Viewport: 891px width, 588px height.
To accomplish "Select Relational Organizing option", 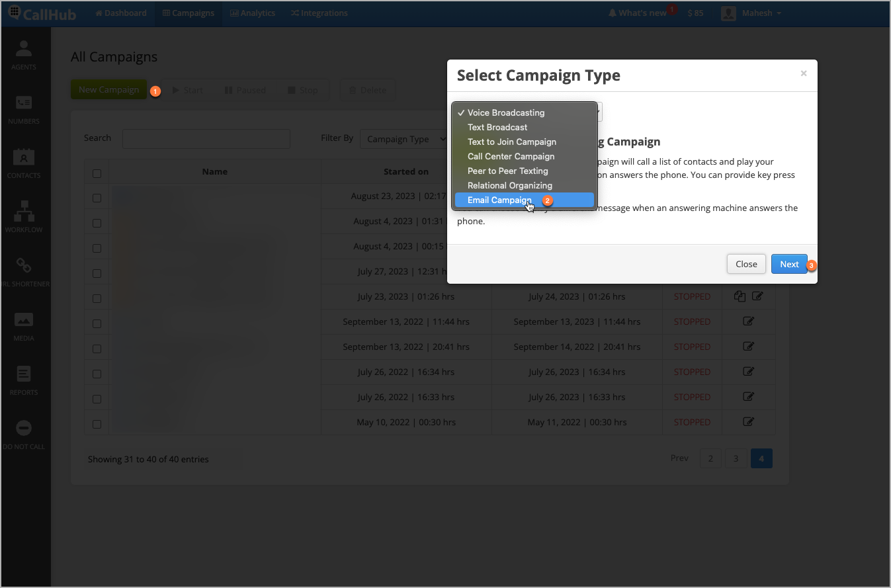I will pos(525,185).
